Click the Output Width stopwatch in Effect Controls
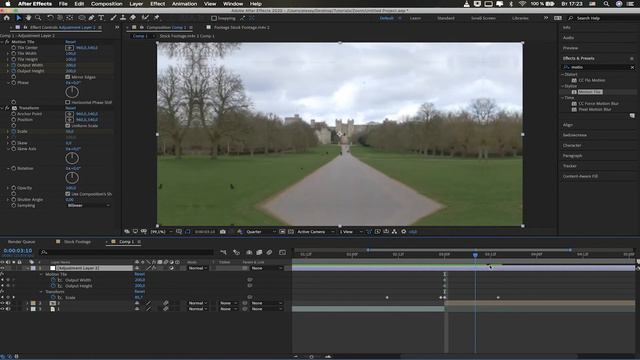The width and height of the screenshot is (640, 360). (x=13, y=65)
